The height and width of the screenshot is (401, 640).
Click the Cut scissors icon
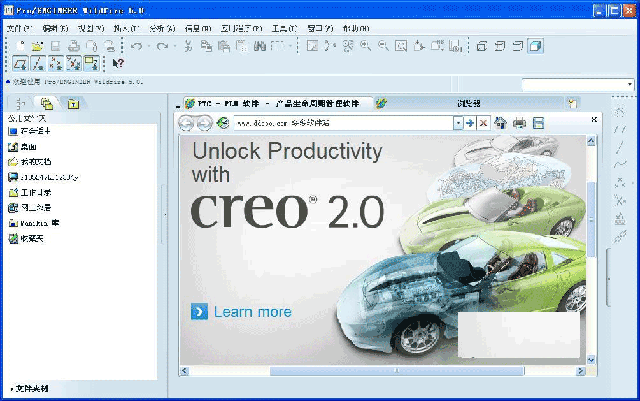tap(188, 46)
